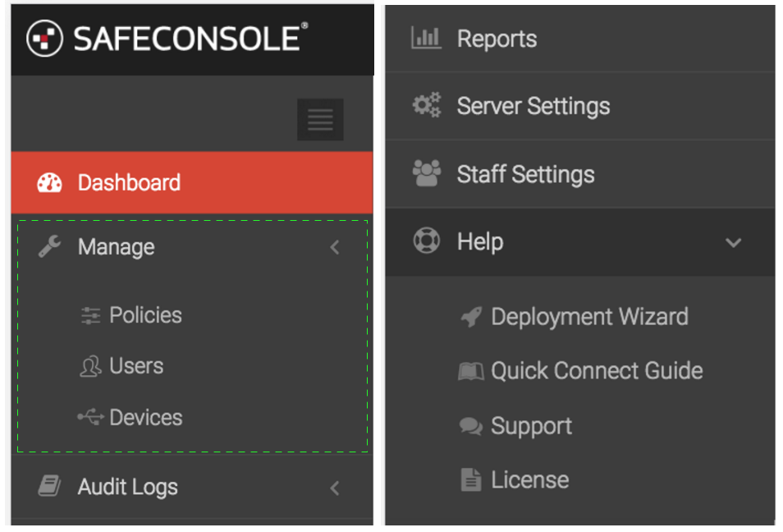Click the Policies sliders icon

click(x=90, y=316)
